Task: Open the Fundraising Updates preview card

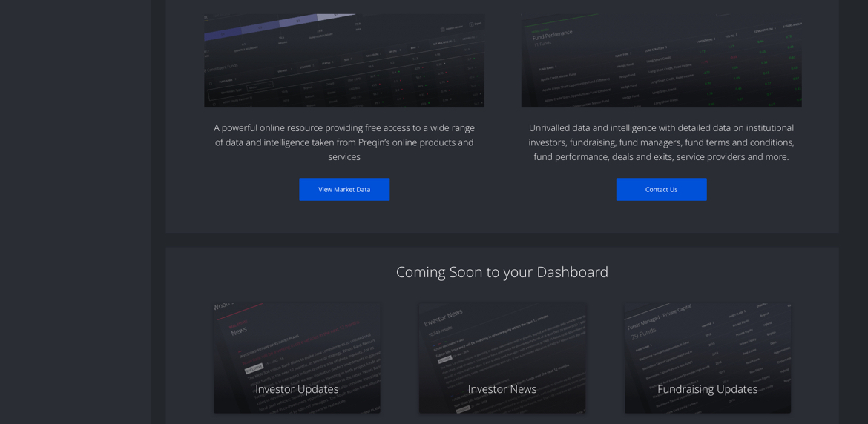Action: pyautogui.click(x=707, y=358)
